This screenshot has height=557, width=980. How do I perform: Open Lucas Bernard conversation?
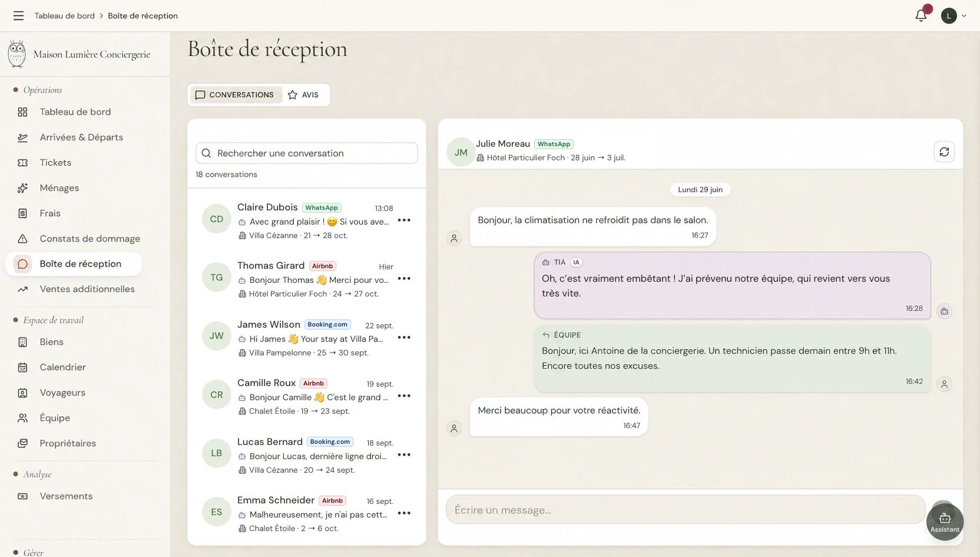(306, 455)
